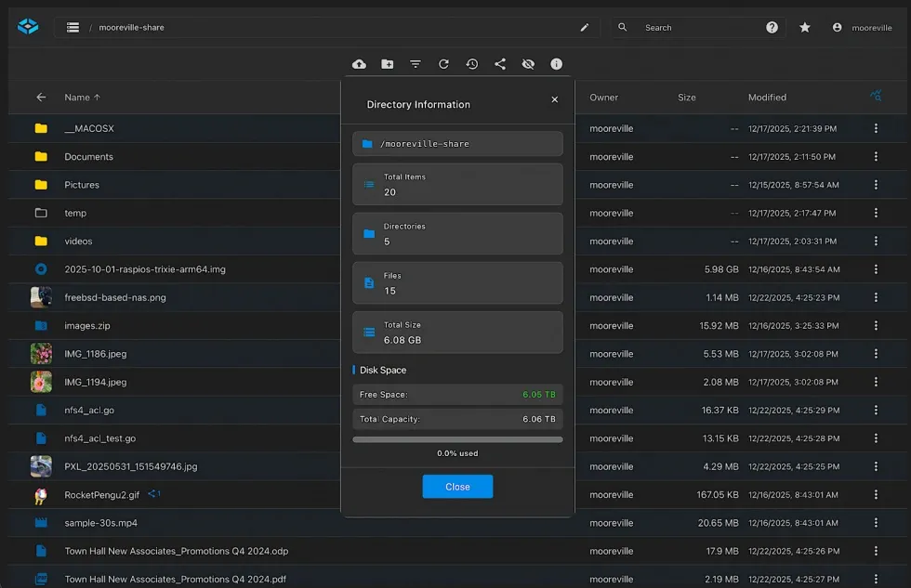Refresh the file listing

click(x=443, y=64)
